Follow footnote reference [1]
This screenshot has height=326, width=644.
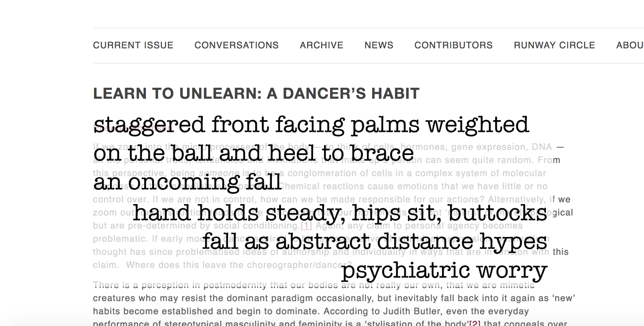(306, 226)
